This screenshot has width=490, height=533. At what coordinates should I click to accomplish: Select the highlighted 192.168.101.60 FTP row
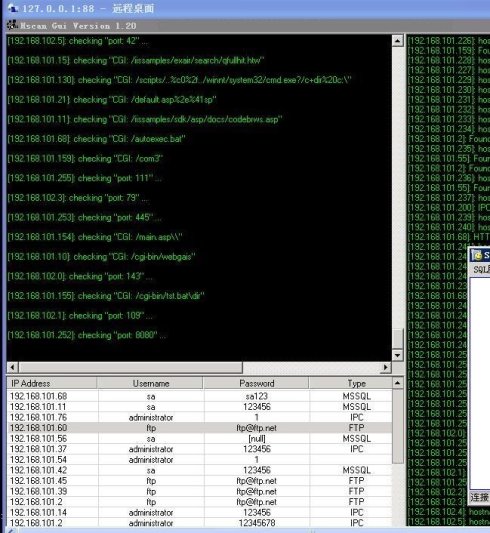point(199,428)
